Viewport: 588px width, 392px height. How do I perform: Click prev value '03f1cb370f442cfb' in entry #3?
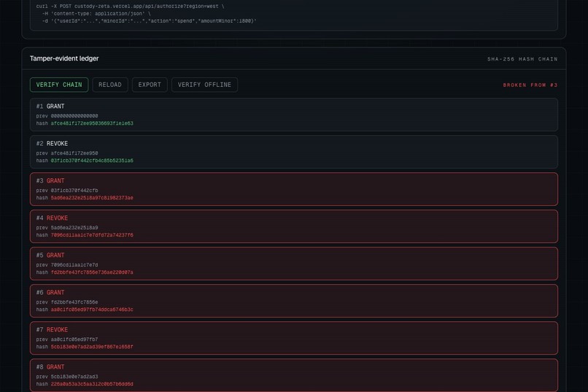[x=74, y=191]
